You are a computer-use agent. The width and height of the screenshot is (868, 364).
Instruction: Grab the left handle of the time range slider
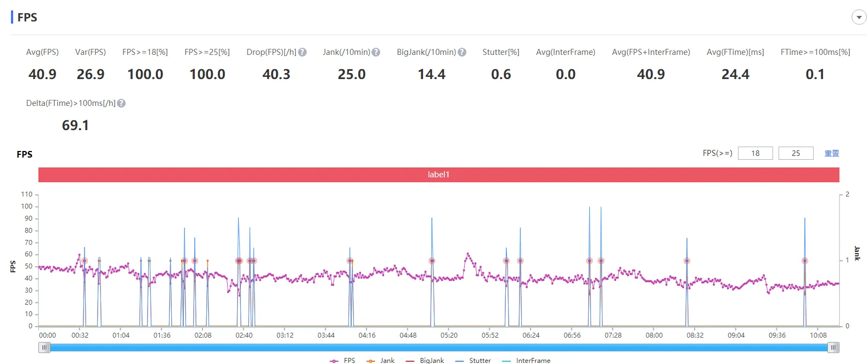(x=44, y=348)
